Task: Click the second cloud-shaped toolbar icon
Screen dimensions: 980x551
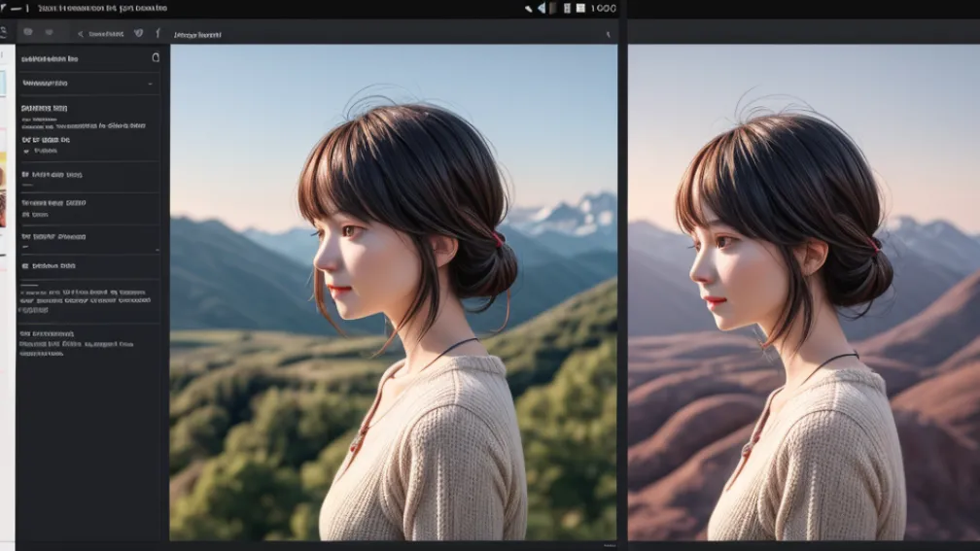Action: 50,32
